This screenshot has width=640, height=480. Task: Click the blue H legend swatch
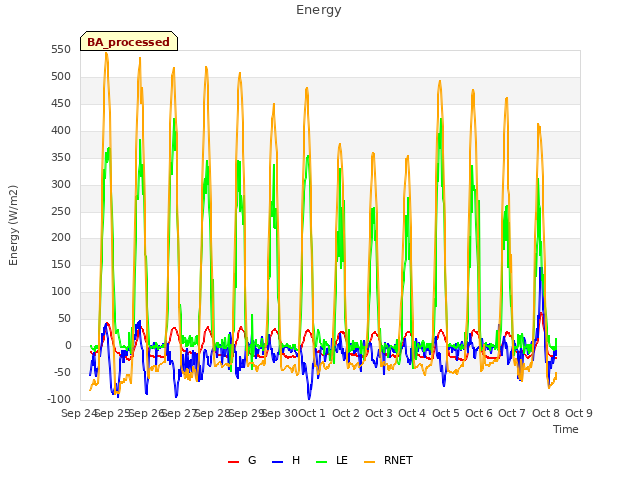pyautogui.click(x=278, y=462)
